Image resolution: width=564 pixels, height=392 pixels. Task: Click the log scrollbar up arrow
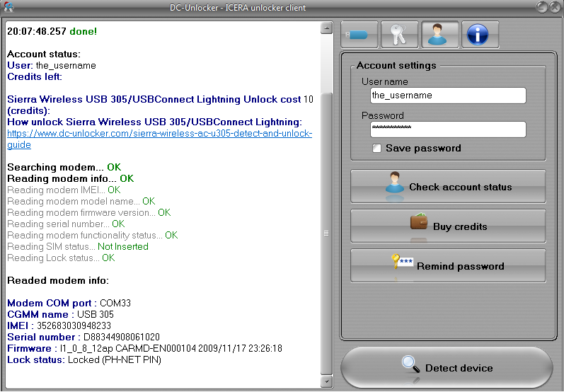(x=326, y=28)
